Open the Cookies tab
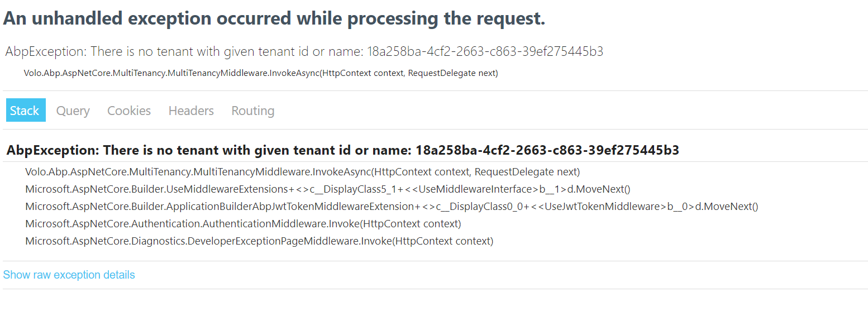Screen dimensions: 868x330 coord(128,110)
